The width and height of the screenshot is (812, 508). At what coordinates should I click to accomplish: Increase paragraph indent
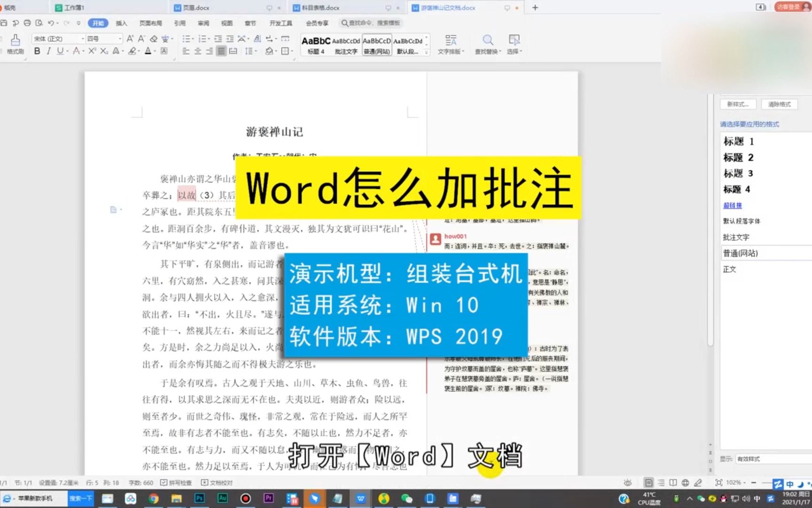tap(230, 39)
